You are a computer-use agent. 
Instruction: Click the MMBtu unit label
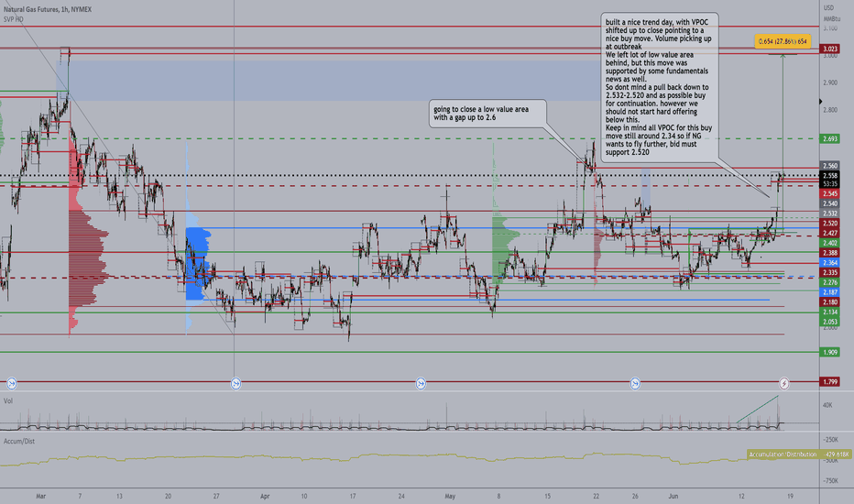click(x=832, y=18)
